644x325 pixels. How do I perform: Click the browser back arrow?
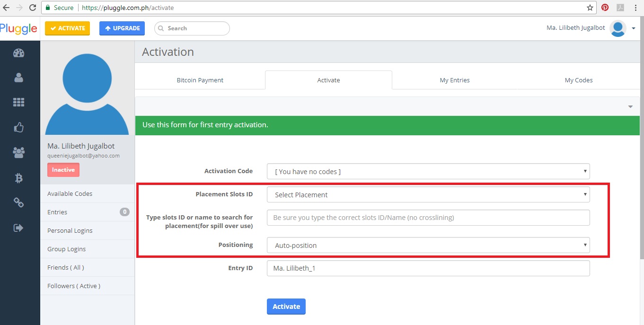click(x=6, y=8)
